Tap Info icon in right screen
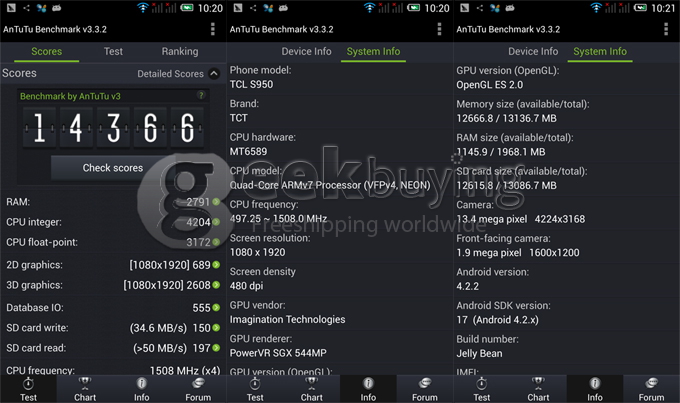Image resolution: width=680 pixels, height=403 pixels. click(x=595, y=383)
